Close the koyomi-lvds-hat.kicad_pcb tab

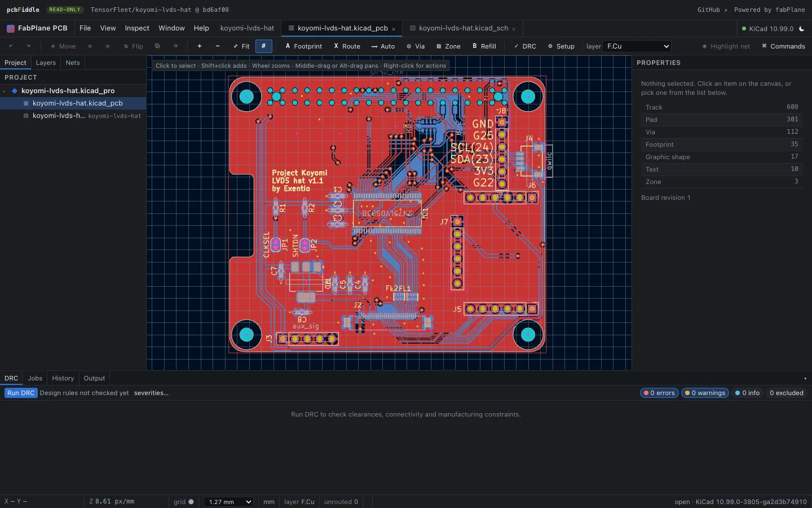[394, 29]
